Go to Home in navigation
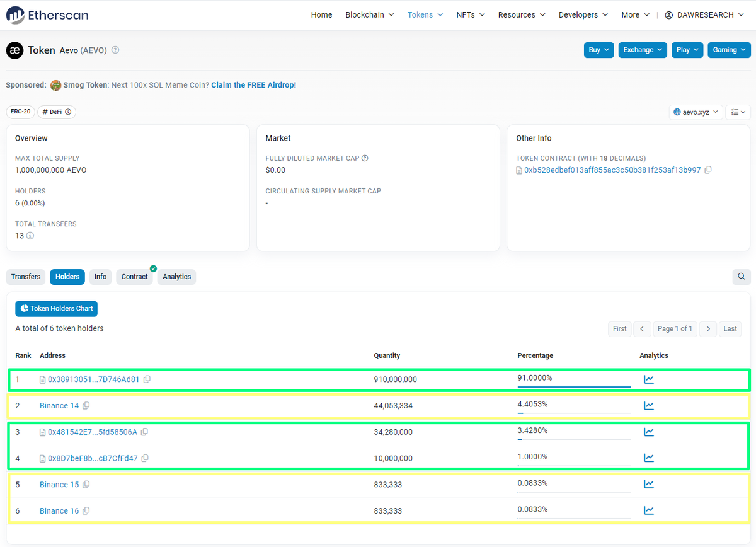 [321, 14]
